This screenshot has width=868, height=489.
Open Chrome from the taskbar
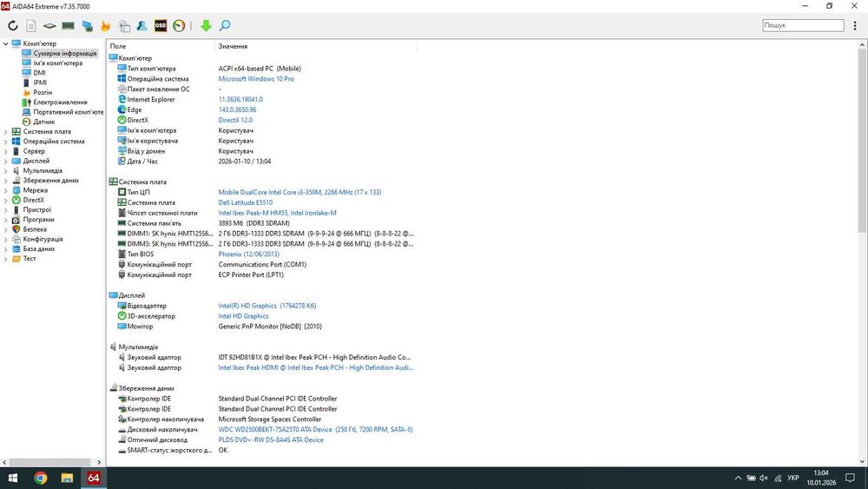click(x=40, y=478)
